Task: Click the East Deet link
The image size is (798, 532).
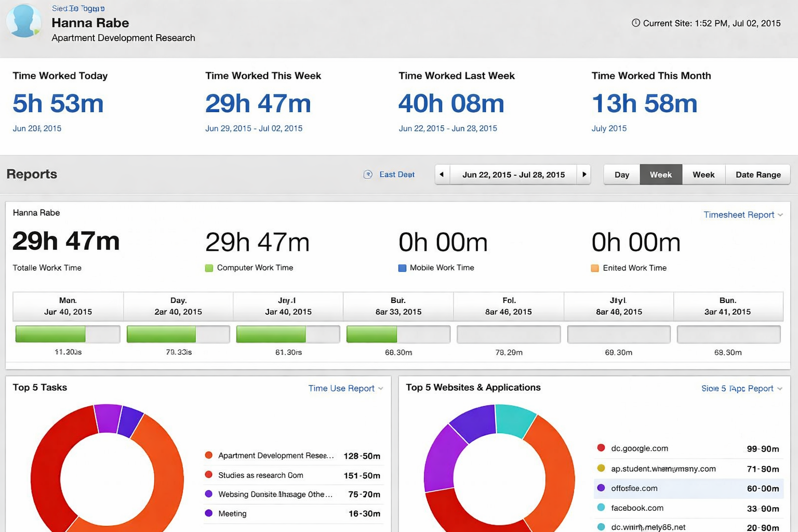Action: [x=397, y=175]
